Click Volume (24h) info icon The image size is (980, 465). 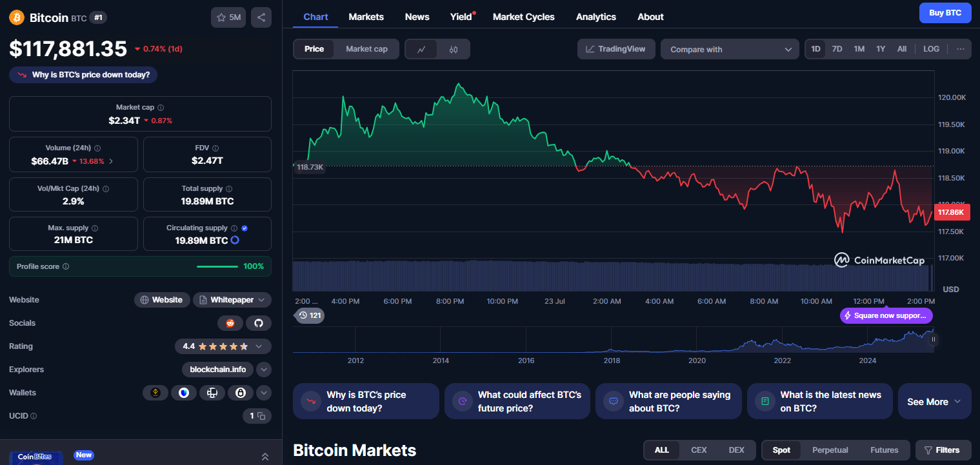97,148
